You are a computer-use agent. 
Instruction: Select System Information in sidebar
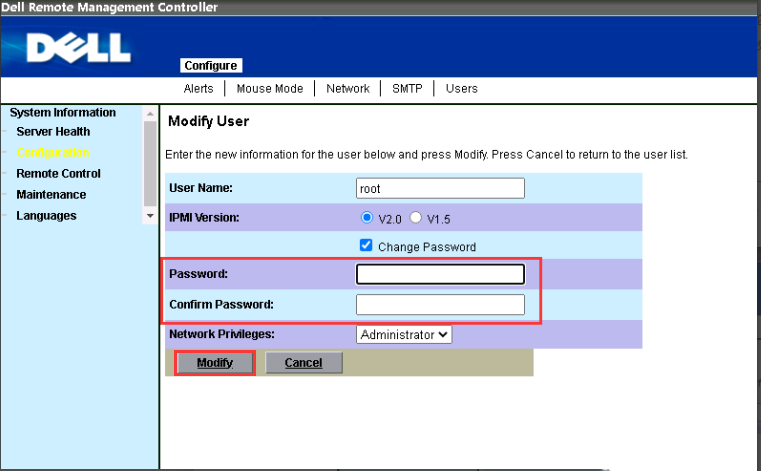click(x=63, y=113)
